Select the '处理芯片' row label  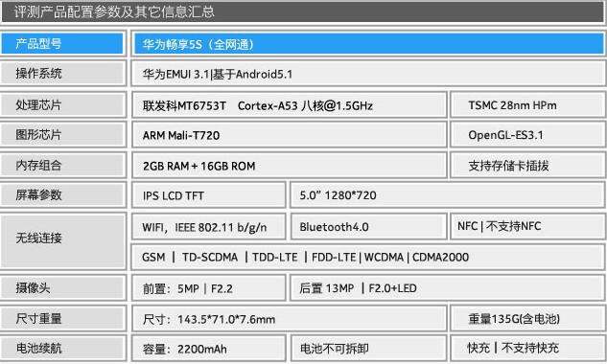click(x=62, y=104)
